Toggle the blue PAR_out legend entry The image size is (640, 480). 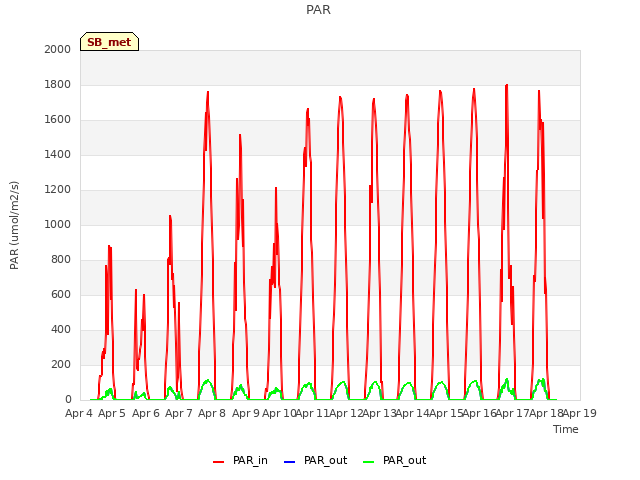point(315,461)
